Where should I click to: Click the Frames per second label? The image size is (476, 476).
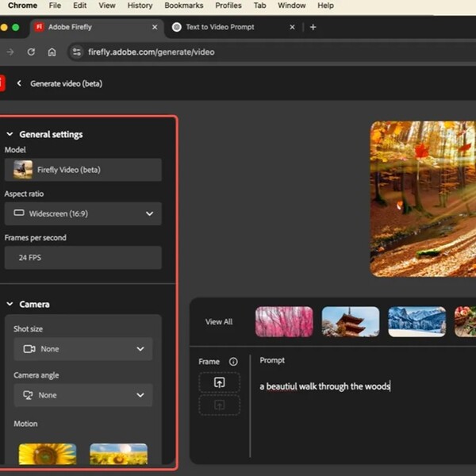pyautogui.click(x=35, y=238)
